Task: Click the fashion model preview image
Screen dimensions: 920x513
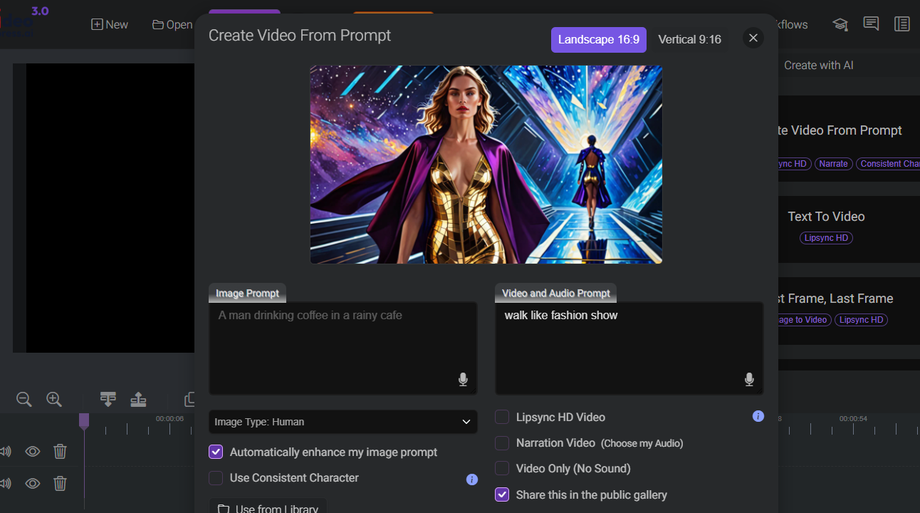Action: [486, 164]
